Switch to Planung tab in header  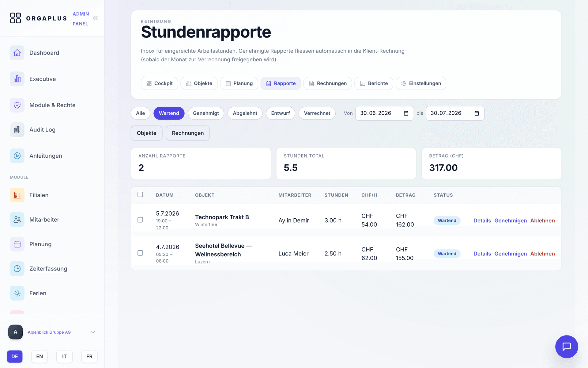click(239, 83)
